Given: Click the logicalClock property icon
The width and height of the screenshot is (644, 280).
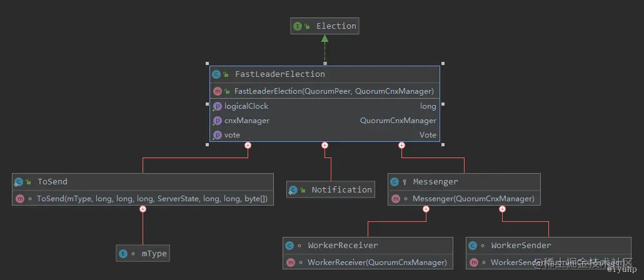Looking at the screenshot, I should pyautogui.click(x=217, y=106).
